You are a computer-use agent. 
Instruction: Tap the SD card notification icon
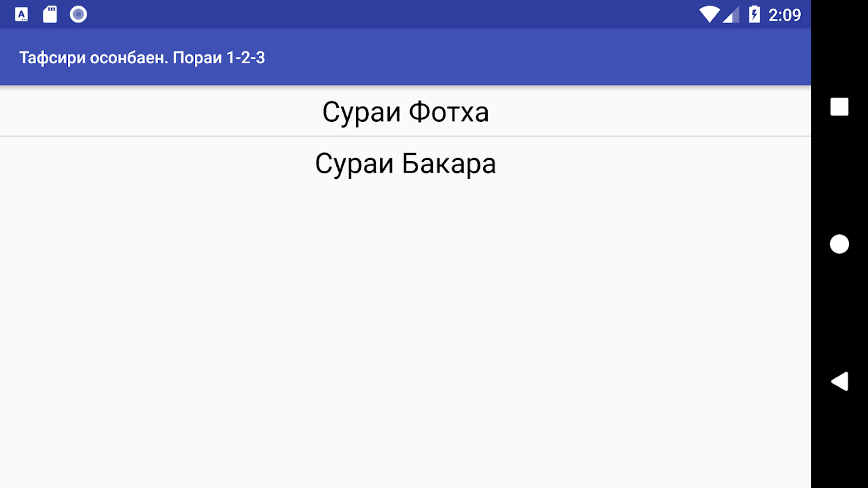50,14
